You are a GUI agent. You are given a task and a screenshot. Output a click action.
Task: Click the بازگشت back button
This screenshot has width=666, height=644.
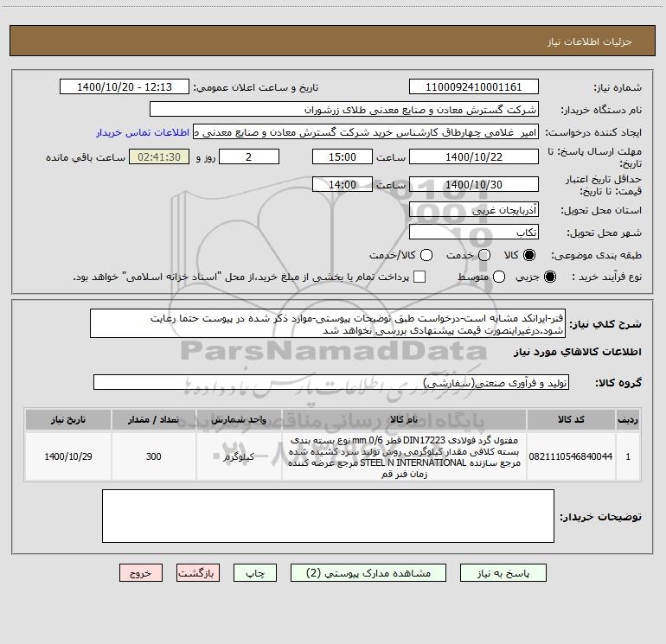click(x=198, y=573)
